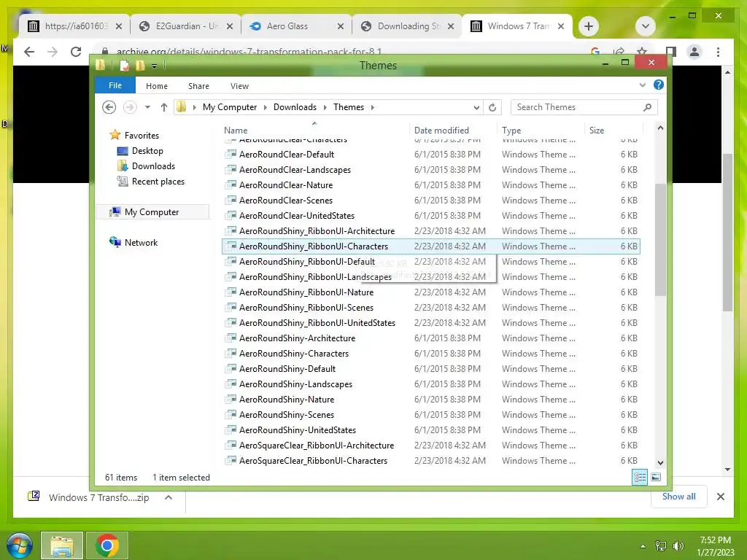Open Chrome three-dot menu
747x560 pixels.
click(x=718, y=52)
